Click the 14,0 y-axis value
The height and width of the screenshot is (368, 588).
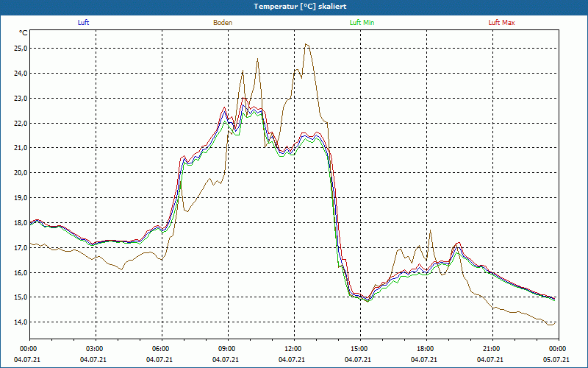pyautogui.click(x=21, y=322)
